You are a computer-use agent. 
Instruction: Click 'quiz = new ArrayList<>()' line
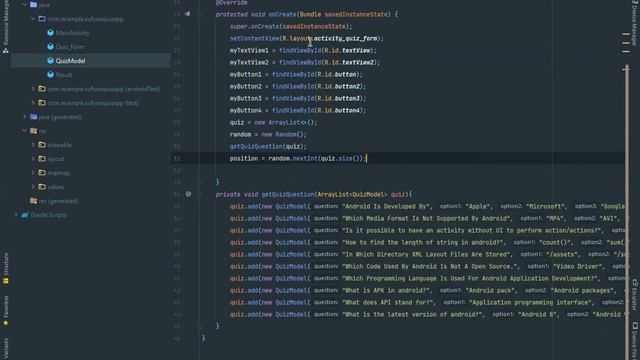click(x=273, y=122)
